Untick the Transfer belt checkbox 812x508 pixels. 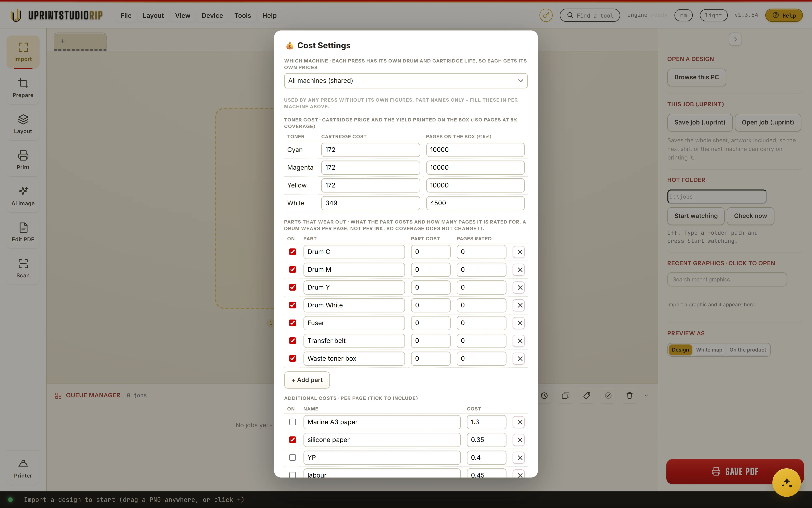[x=293, y=341]
